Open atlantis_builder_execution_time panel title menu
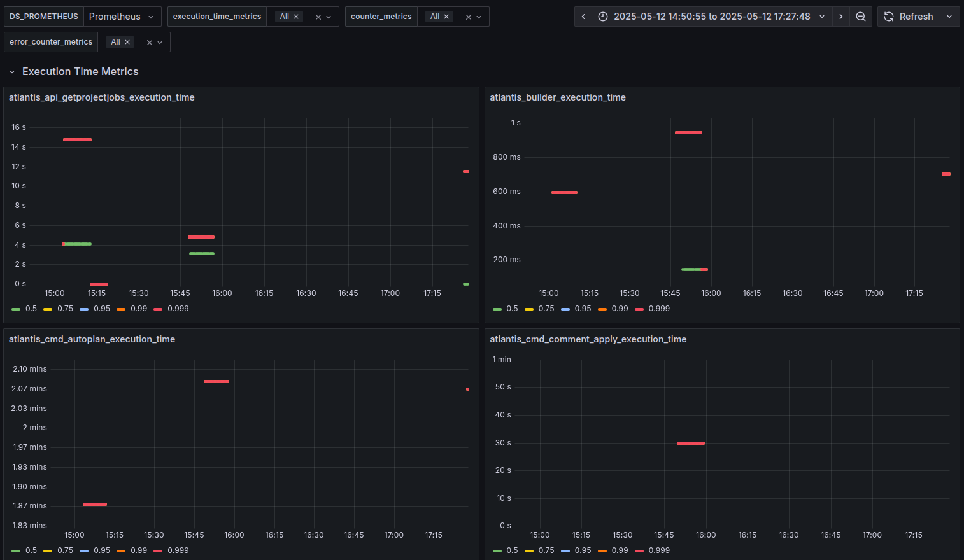 [558, 97]
